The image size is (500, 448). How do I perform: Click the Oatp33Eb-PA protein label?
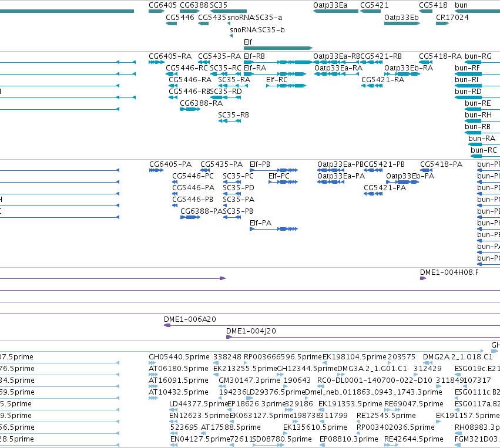(x=410, y=176)
